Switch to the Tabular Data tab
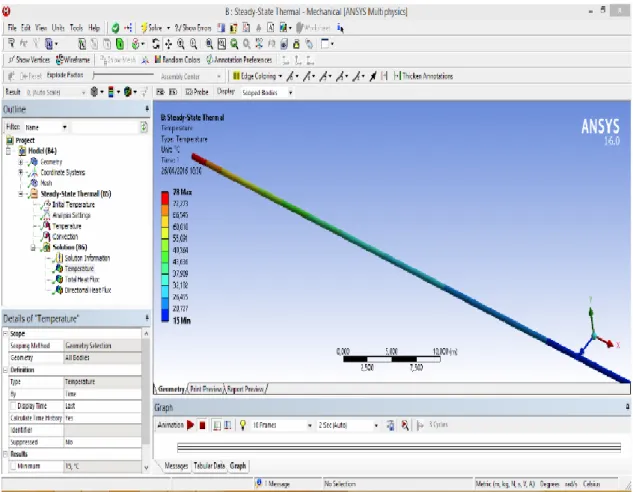 pyautogui.click(x=209, y=466)
